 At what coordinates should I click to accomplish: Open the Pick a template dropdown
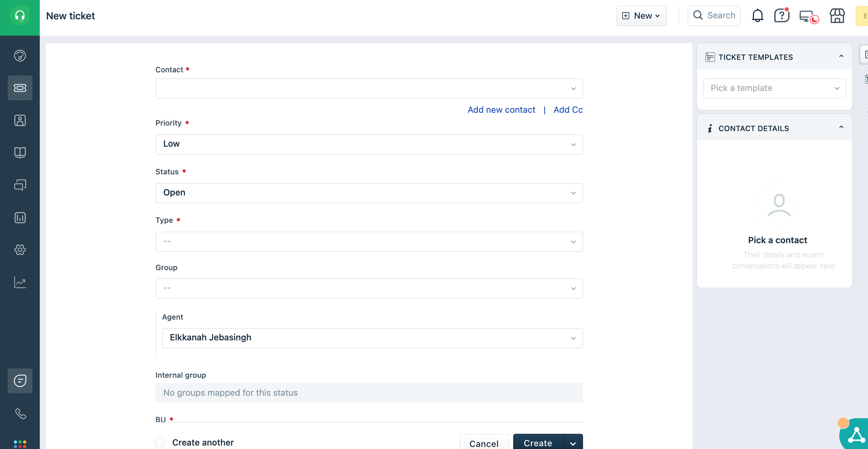point(774,88)
